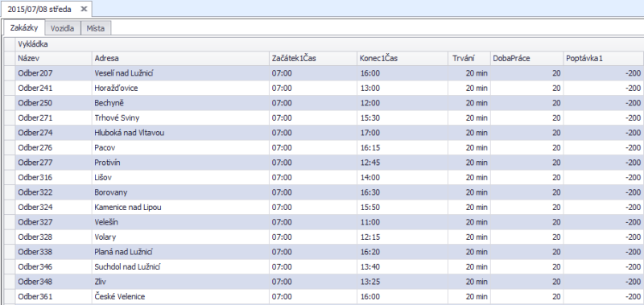Close the 2015/07/08 středa tab

click(x=84, y=9)
